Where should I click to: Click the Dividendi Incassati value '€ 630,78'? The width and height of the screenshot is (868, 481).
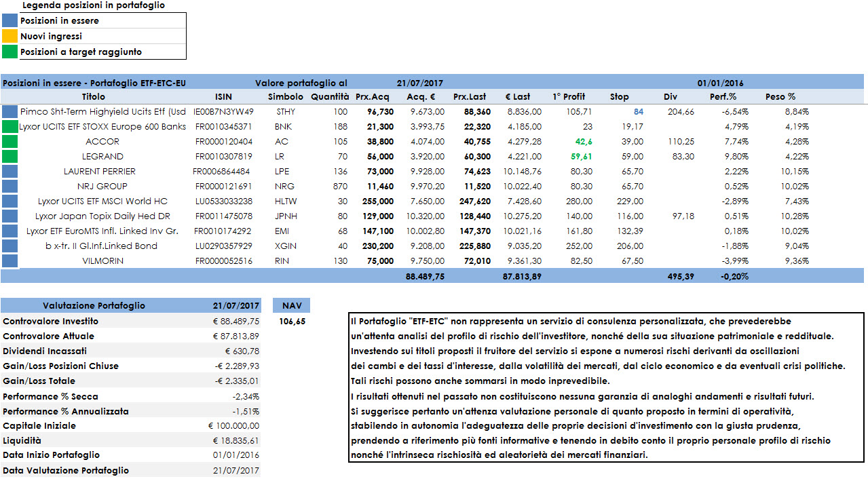tap(242, 351)
